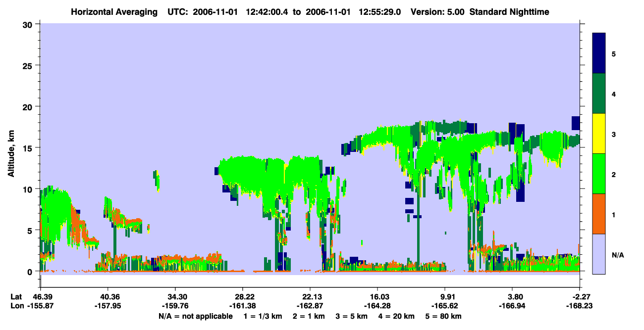This screenshot has width=644, height=330.
Task: Click the latitude label -2.27
Action: coord(579,296)
